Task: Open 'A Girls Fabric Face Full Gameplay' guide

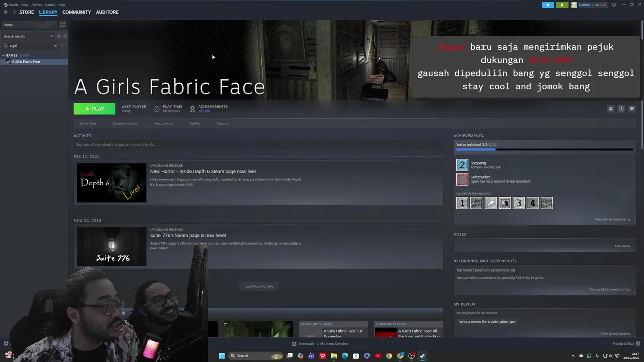Action: (334, 329)
